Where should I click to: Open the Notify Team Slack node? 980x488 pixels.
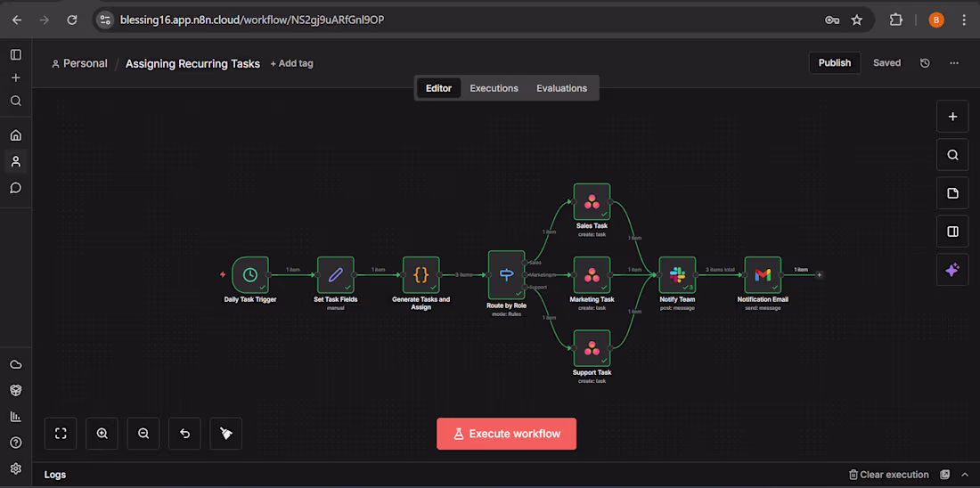coord(677,274)
